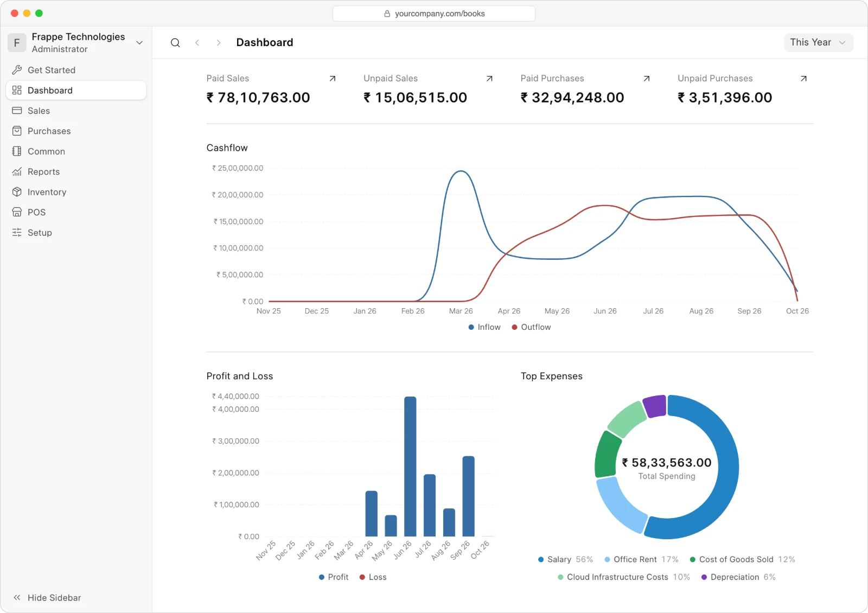Image resolution: width=868 pixels, height=613 pixels.
Task: Open the This Year period dropdown
Action: [818, 42]
